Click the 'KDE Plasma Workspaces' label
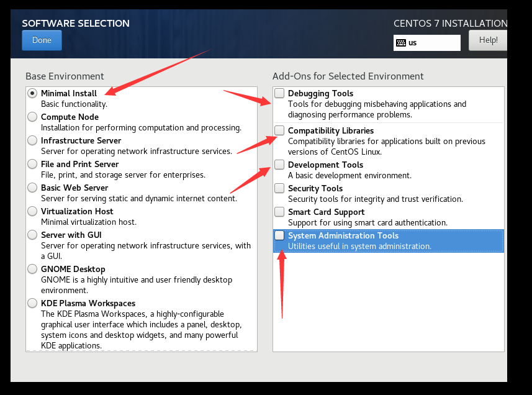 (88, 303)
